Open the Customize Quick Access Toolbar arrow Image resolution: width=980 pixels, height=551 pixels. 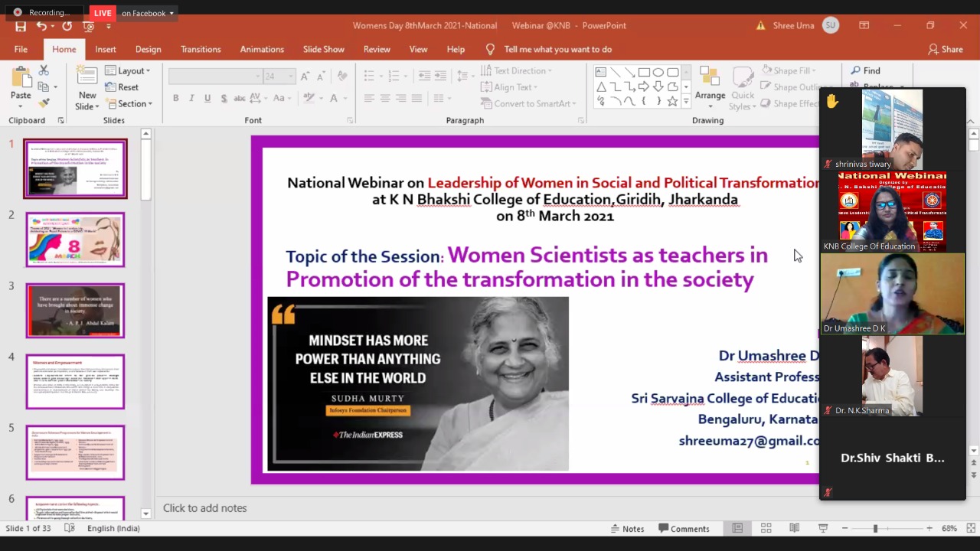tap(110, 26)
